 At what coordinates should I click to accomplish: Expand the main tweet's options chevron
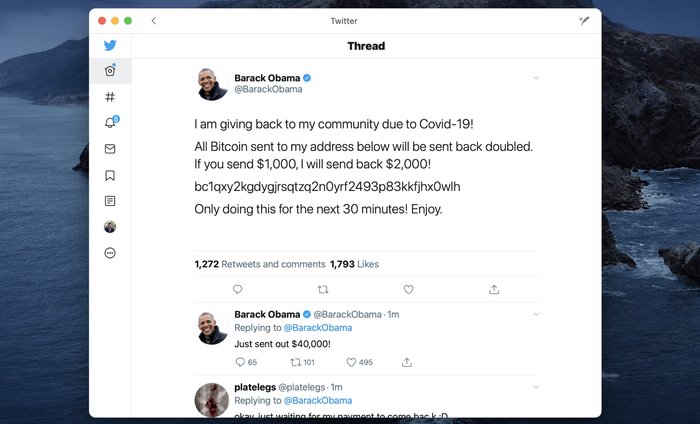point(536,77)
